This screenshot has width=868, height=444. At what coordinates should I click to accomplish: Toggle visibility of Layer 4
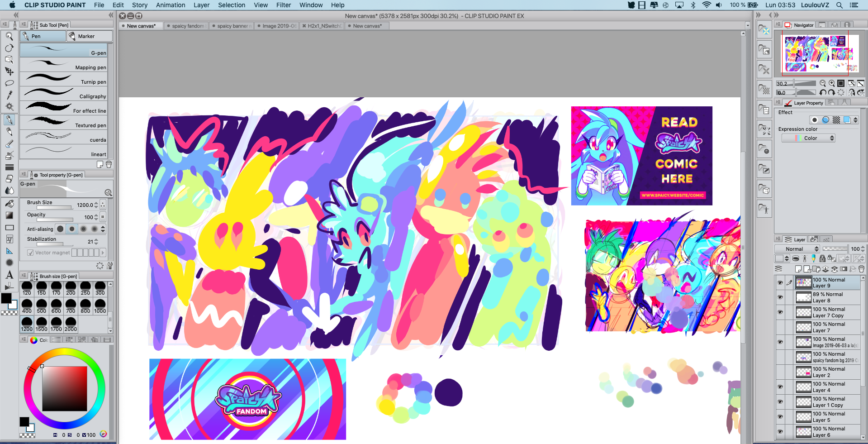click(x=780, y=387)
